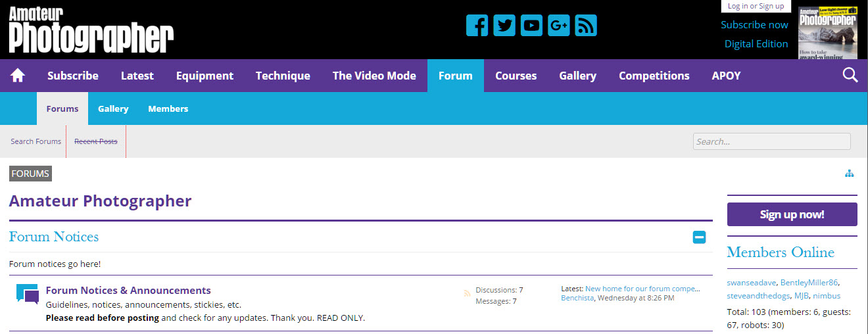Viewport: 868px width, 334px height.
Task: Click RSS icon for Forum Notices & Announcements
Action: 467,294
